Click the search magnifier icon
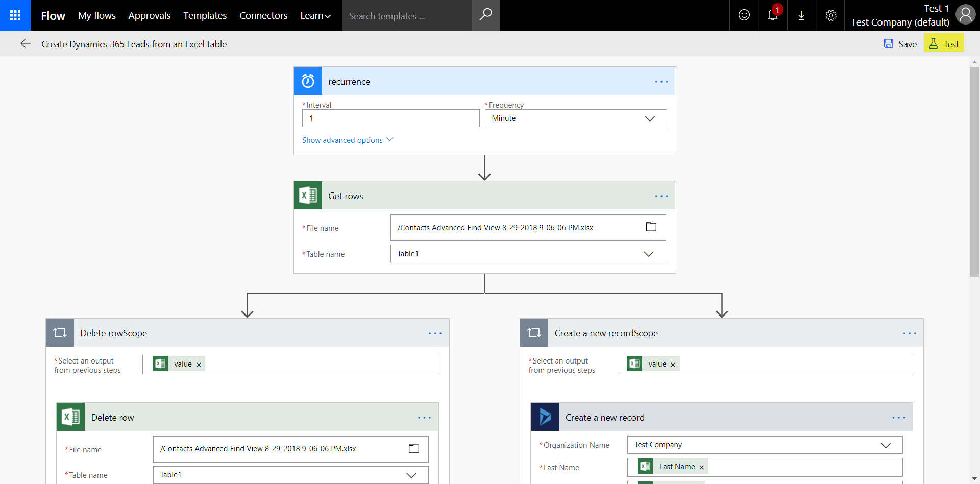Screen dimensions: 980x484 (485, 15)
